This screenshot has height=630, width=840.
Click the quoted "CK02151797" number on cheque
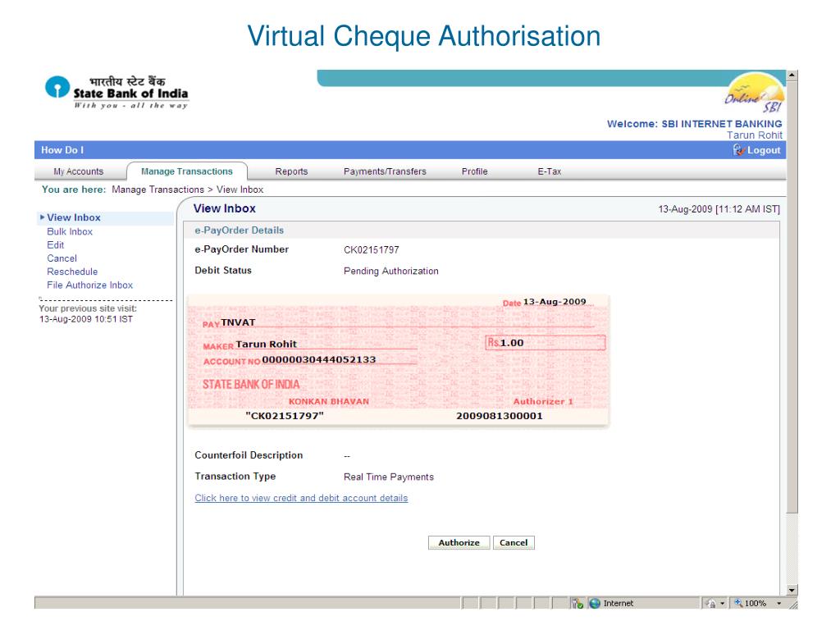[x=285, y=416]
